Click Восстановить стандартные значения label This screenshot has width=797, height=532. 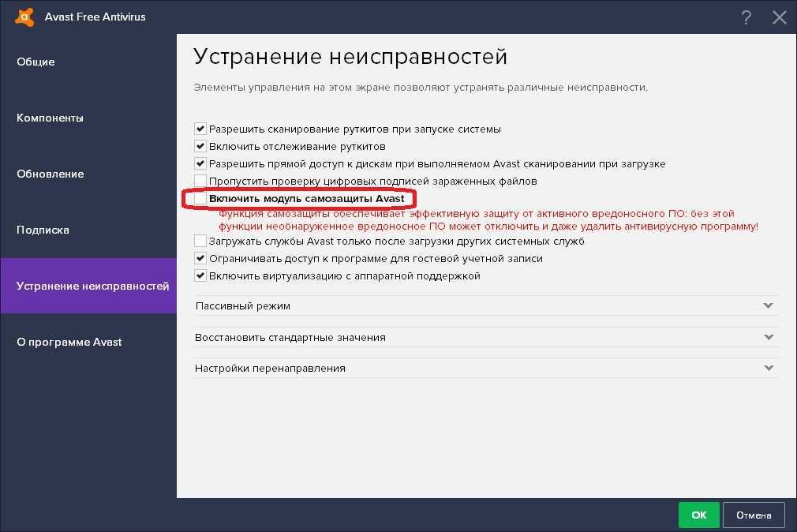click(290, 337)
